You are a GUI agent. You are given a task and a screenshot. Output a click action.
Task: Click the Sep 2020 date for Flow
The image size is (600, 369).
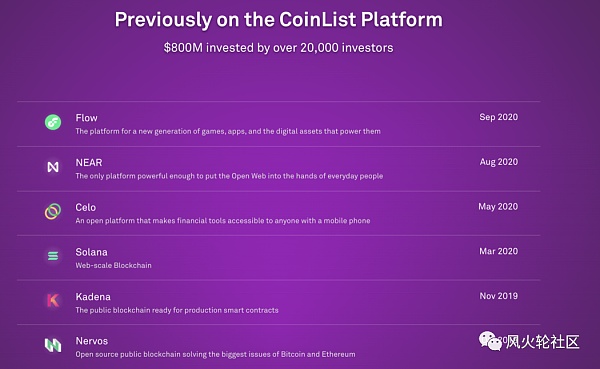[499, 117]
